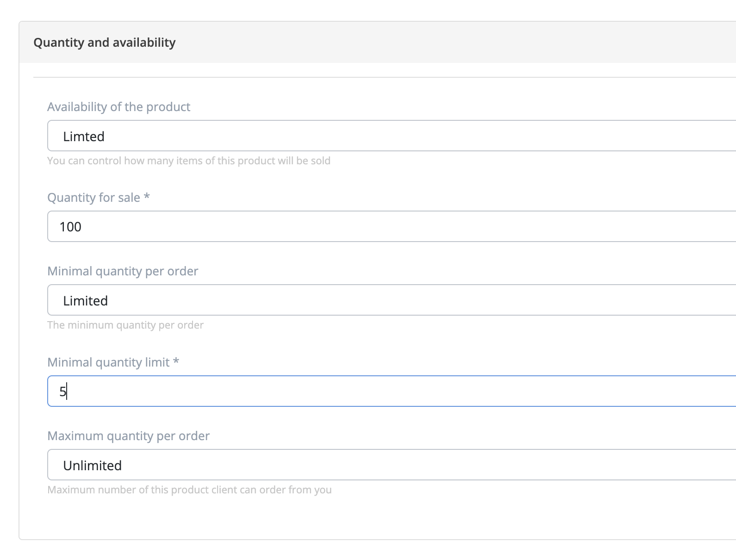
Task: Click the 'Limted' value in availability field
Action: click(x=84, y=137)
